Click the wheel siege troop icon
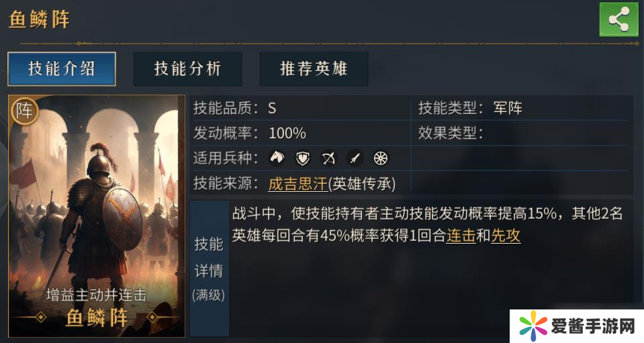 380,158
